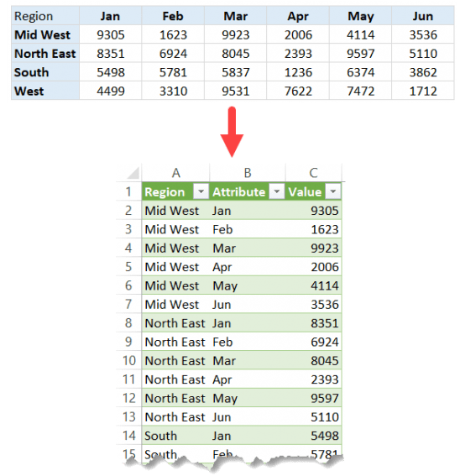
Task: Select column A header
Action: (x=175, y=173)
